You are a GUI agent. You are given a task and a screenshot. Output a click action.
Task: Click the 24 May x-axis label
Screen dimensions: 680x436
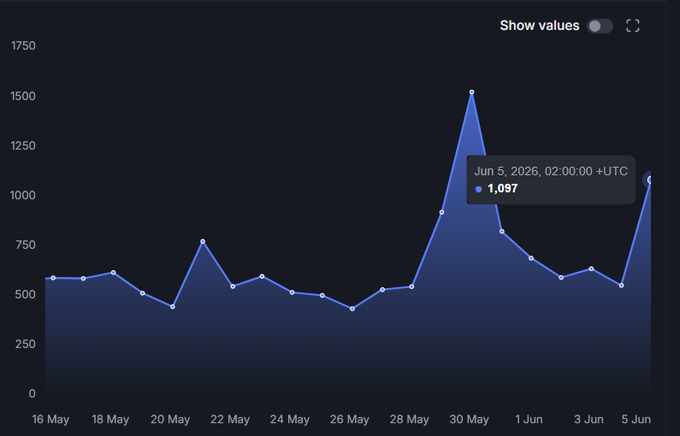tap(290, 420)
